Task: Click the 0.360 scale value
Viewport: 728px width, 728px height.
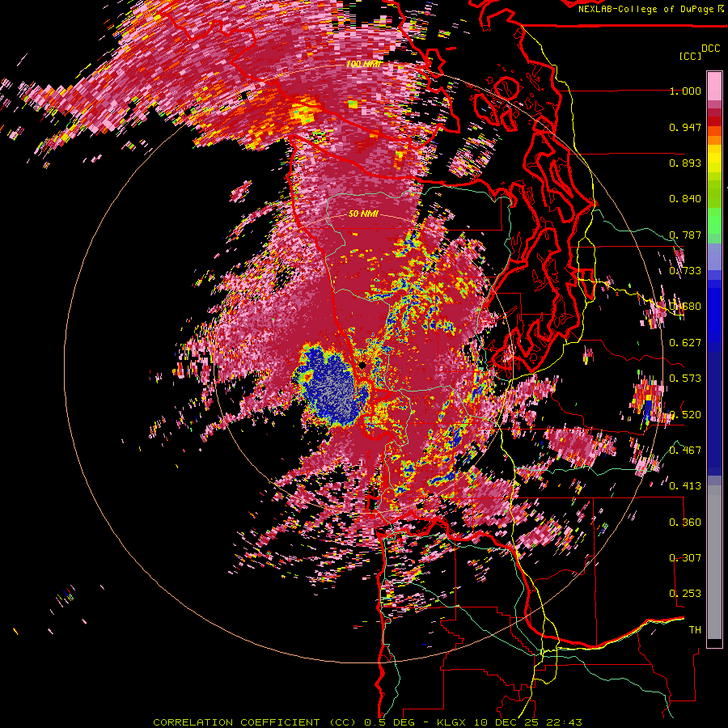Action: [685, 523]
